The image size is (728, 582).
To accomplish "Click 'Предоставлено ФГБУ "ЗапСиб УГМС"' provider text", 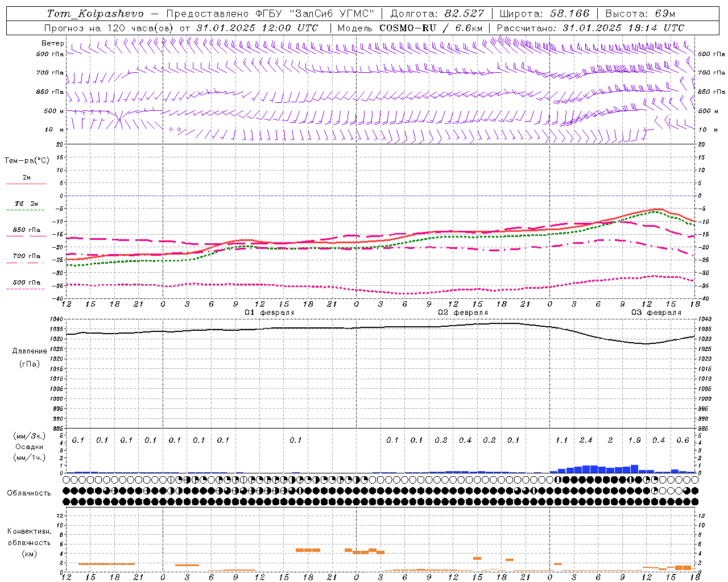I will click(x=270, y=14).
